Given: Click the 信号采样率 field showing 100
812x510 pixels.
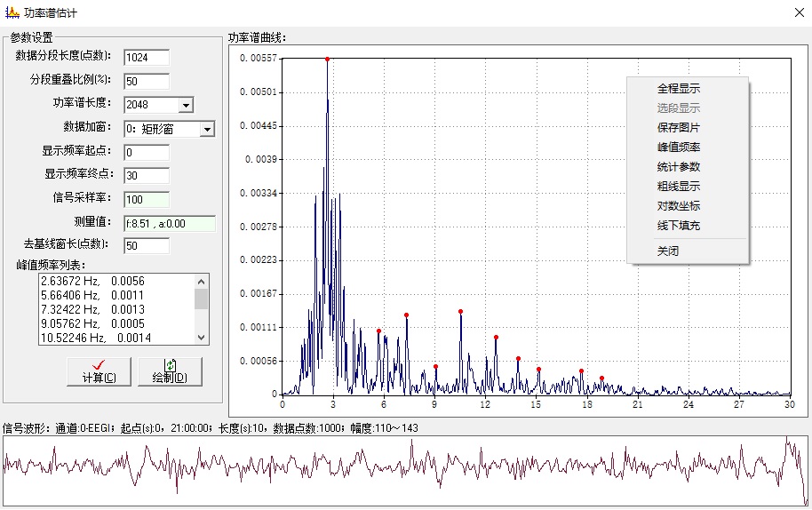Looking at the screenshot, I should pyautogui.click(x=147, y=199).
